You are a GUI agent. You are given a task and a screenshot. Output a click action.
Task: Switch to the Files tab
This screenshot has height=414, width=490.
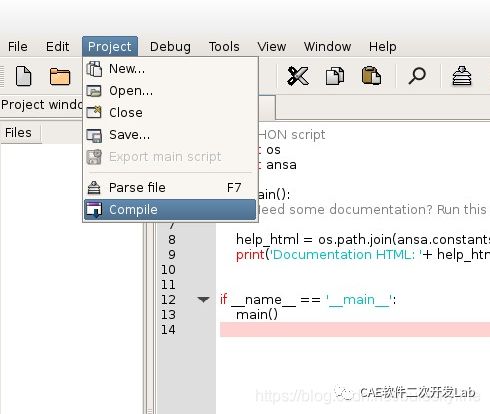[19, 133]
